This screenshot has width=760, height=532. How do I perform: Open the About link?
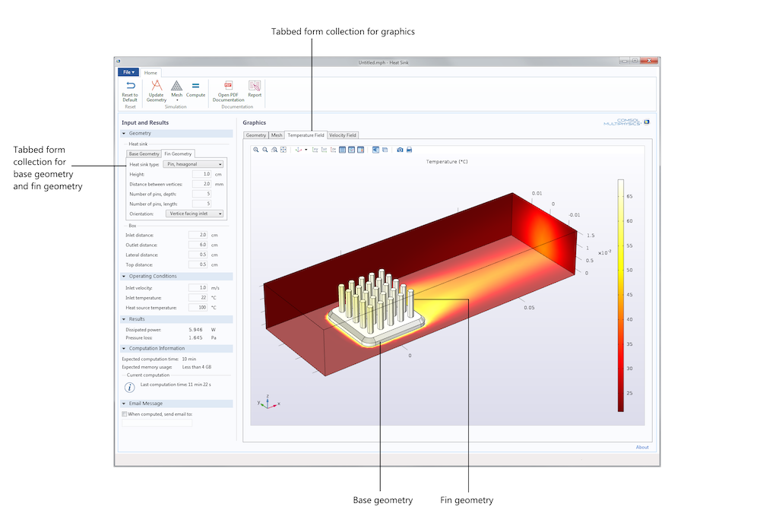(642, 447)
